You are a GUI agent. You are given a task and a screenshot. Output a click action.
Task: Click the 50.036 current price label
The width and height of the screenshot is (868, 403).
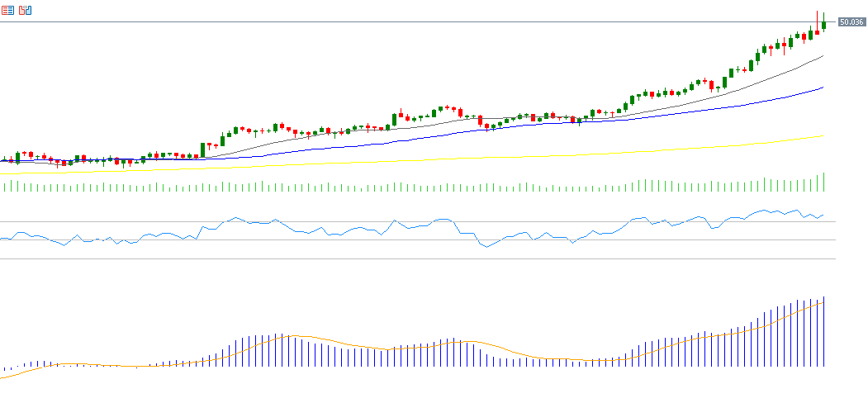click(x=851, y=22)
